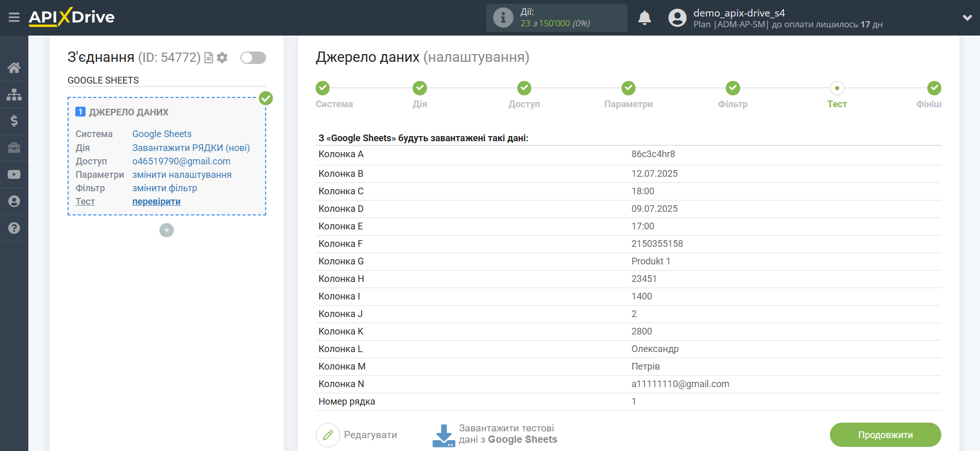This screenshot has height=451, width=980.
Task: Select value 1400 in Колонка I
Action: (642, 296)
